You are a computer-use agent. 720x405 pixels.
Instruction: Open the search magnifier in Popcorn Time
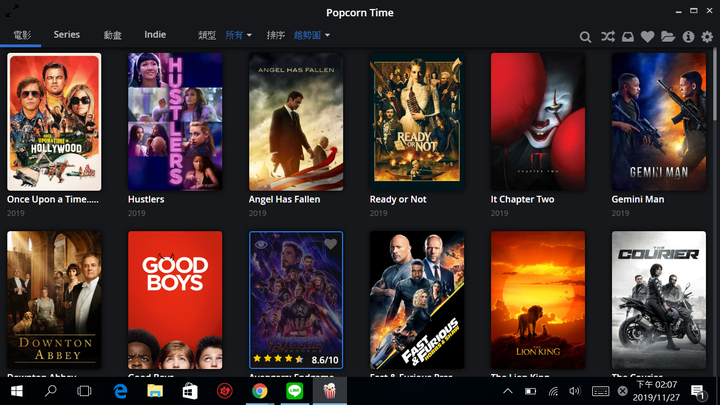(585, 37)
